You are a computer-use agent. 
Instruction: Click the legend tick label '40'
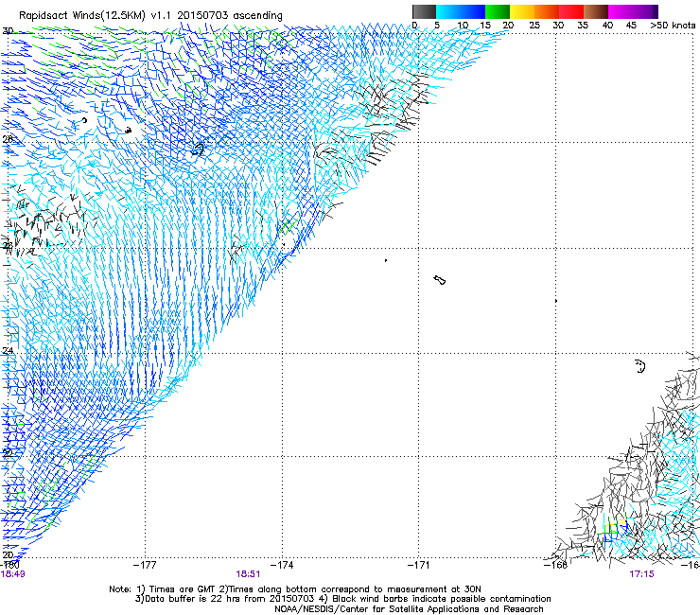607,26
